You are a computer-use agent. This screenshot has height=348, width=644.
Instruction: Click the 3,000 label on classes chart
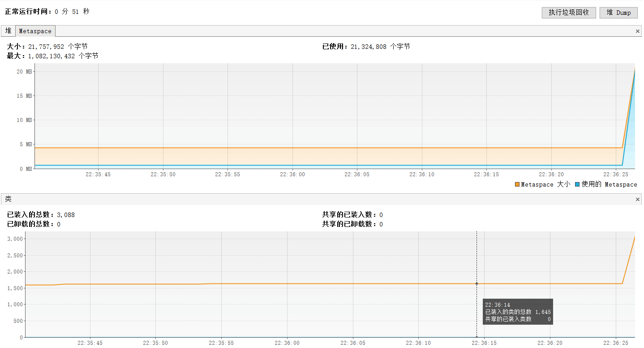click(15, 239)
